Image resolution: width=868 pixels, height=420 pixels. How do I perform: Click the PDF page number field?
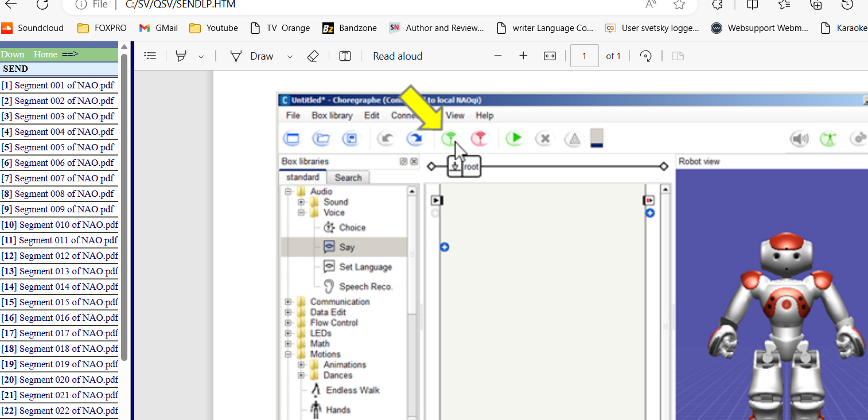point(585,56)
